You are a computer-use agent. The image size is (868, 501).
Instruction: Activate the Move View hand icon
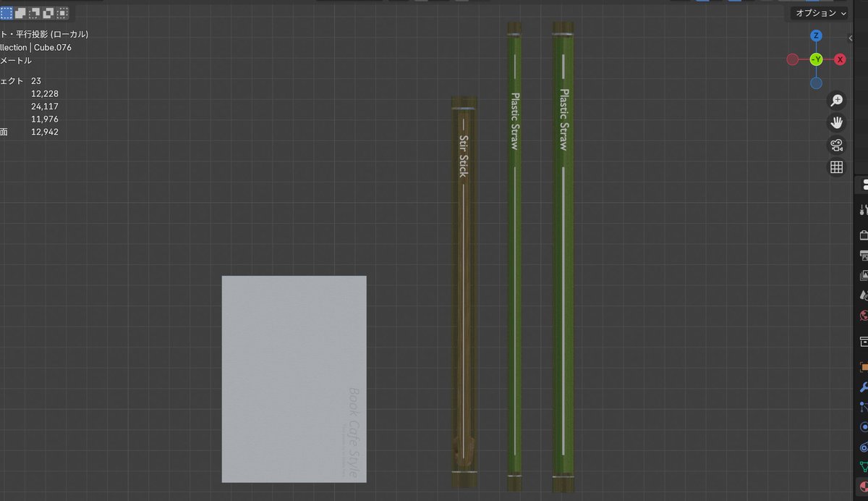tap(836, 122)
